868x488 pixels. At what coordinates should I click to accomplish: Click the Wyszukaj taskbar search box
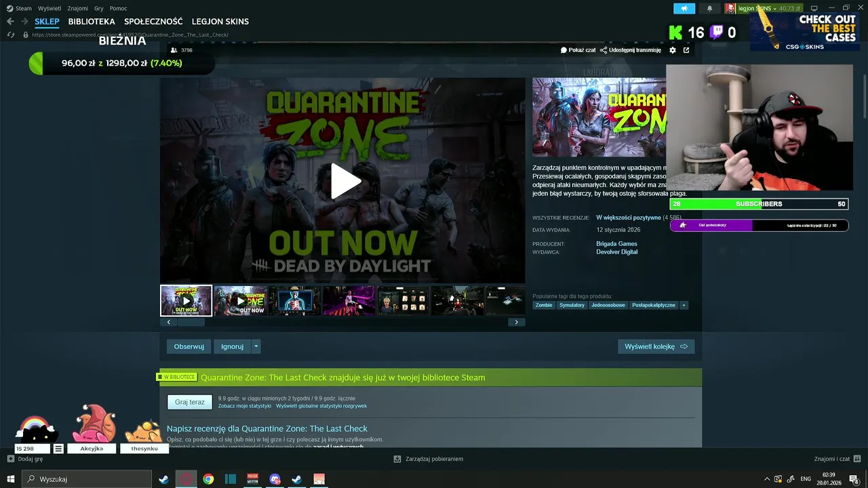pyautogui.click(x=87, y=479)
